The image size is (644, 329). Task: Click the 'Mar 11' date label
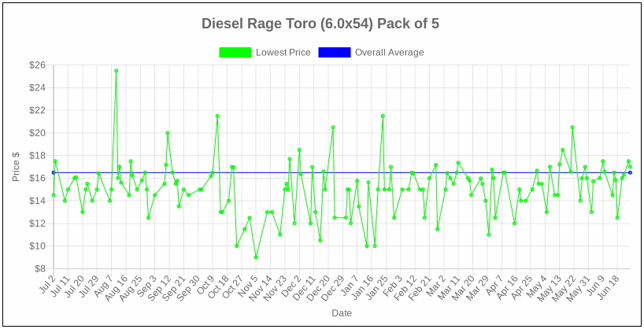(x=450, y=286)
